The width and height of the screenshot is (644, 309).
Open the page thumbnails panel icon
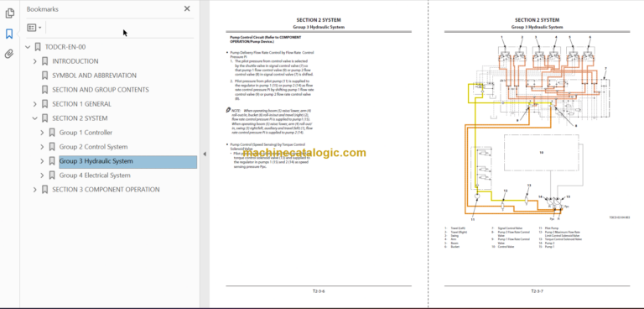click(x=9, y=13)
